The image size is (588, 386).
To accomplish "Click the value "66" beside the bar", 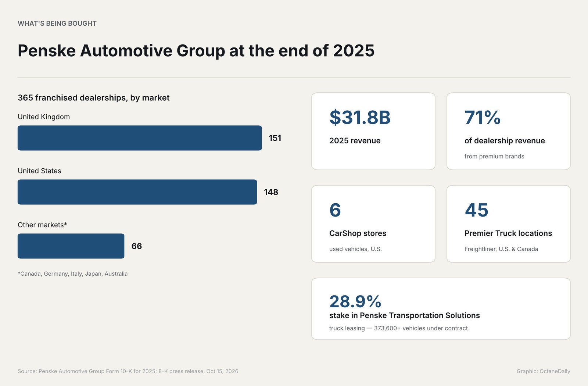I will click(136, 246).
